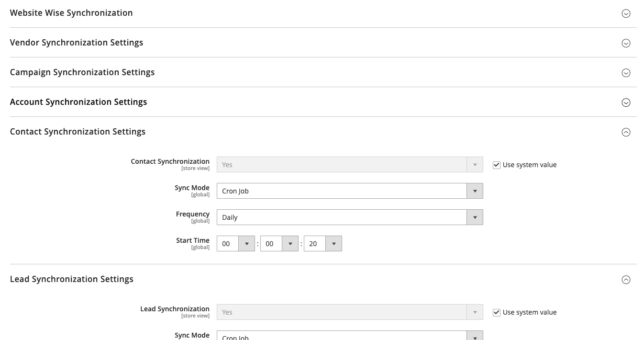644x340 pixels.
Task: Collapse the Contact Synchronization Settings section
Action: 626,132
